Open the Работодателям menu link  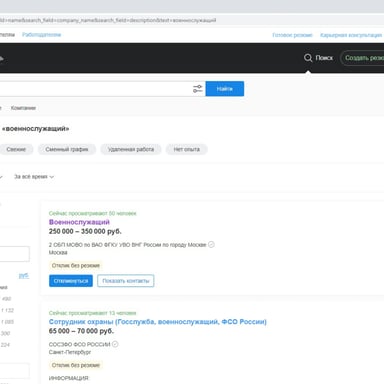click(x=42, y=35)
